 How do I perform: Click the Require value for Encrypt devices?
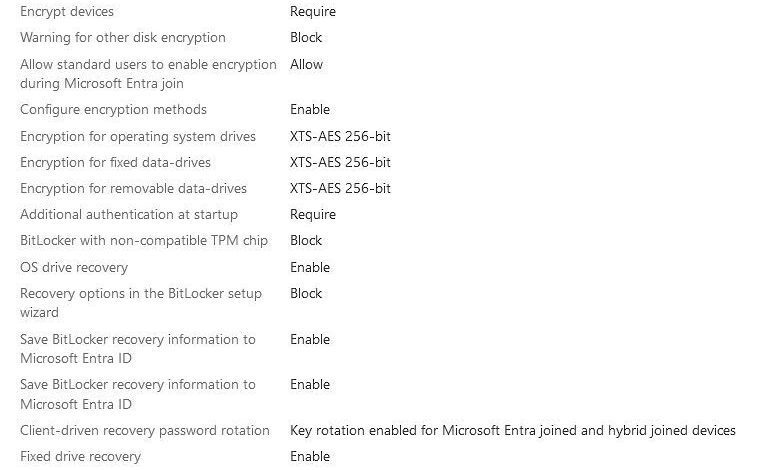(x=313, y=11)
